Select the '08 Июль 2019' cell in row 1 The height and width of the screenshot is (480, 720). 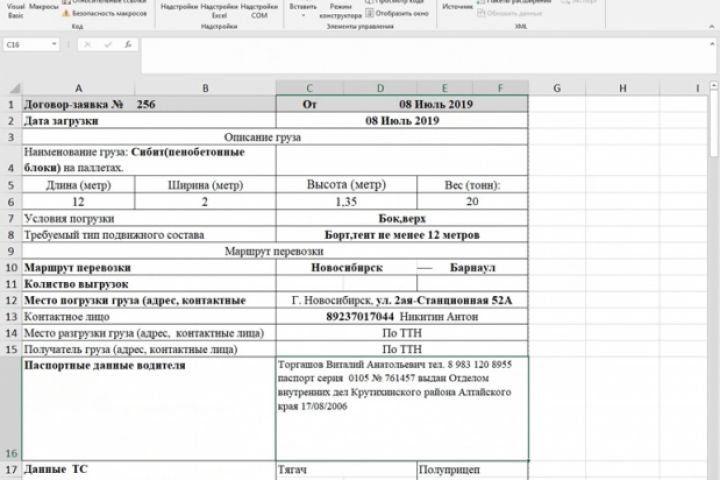point(436,104)
